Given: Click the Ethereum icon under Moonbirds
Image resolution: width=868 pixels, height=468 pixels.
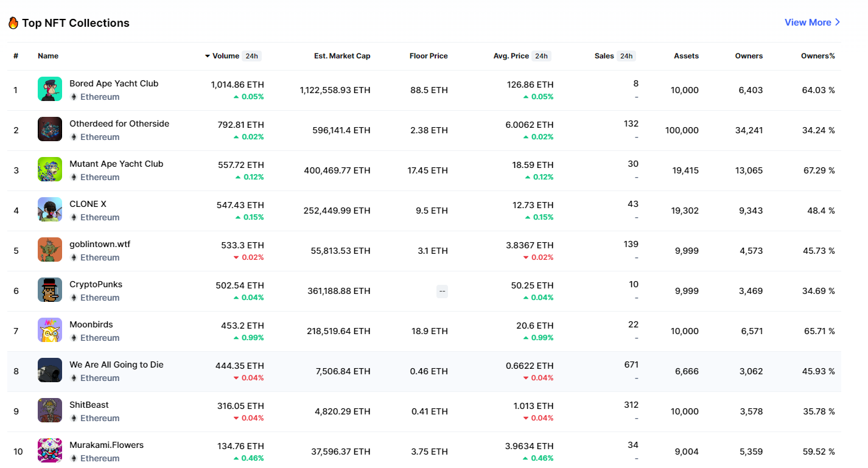Looking at the screenshot, I should pos(74,338).
